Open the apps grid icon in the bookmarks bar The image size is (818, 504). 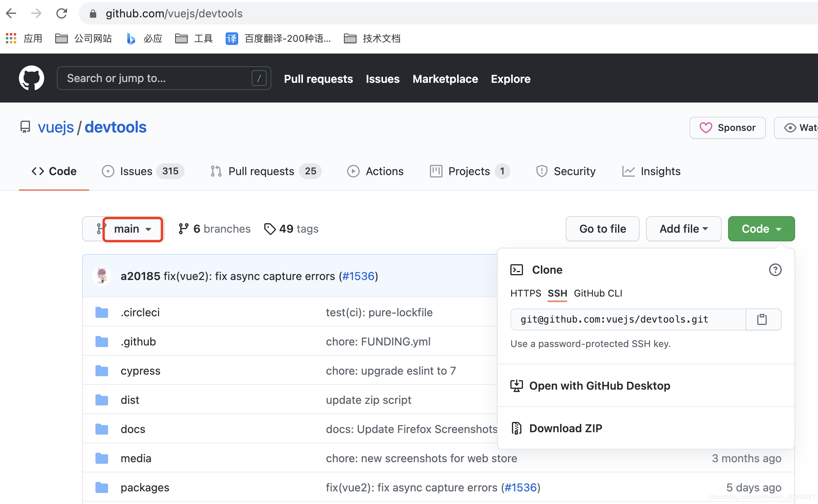pyautogui.click(x=11, y=38)
